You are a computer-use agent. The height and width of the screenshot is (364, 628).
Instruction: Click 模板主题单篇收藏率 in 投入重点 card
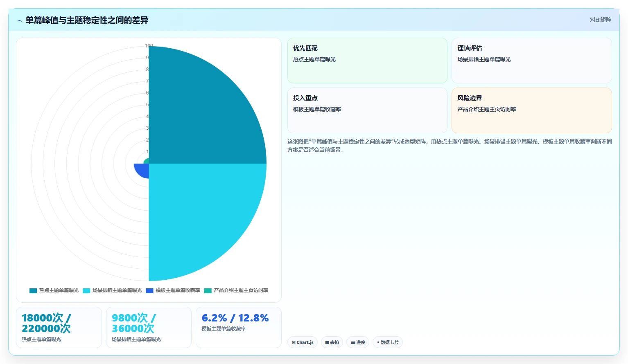tap(317, 109)
